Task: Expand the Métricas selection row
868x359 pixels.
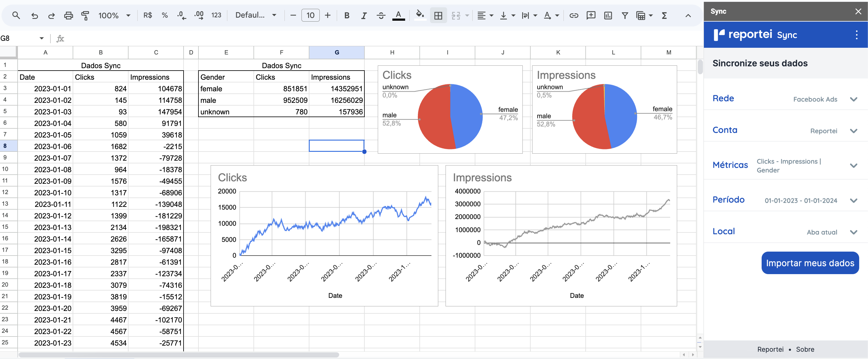Action: (853, 165)
